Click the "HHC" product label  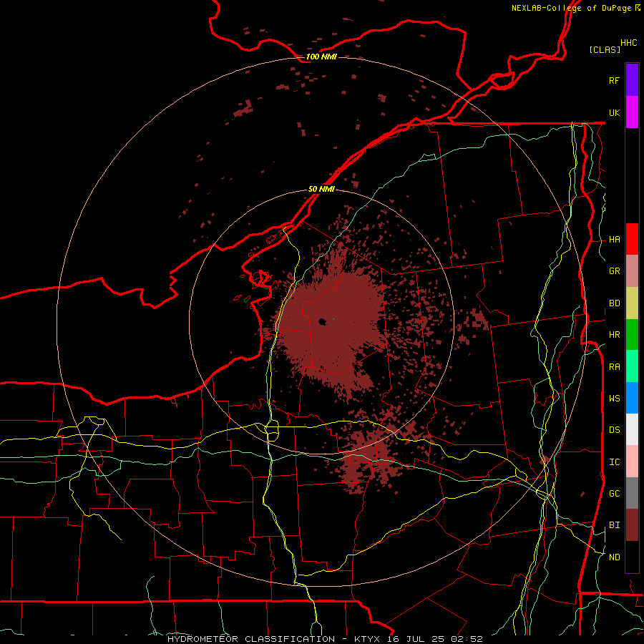coord(629,43)
